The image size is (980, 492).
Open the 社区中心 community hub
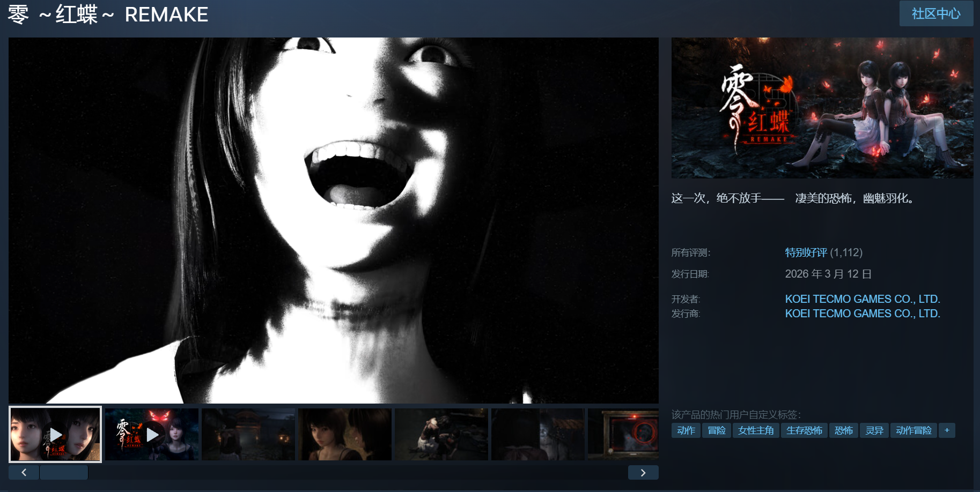[935, 13]
